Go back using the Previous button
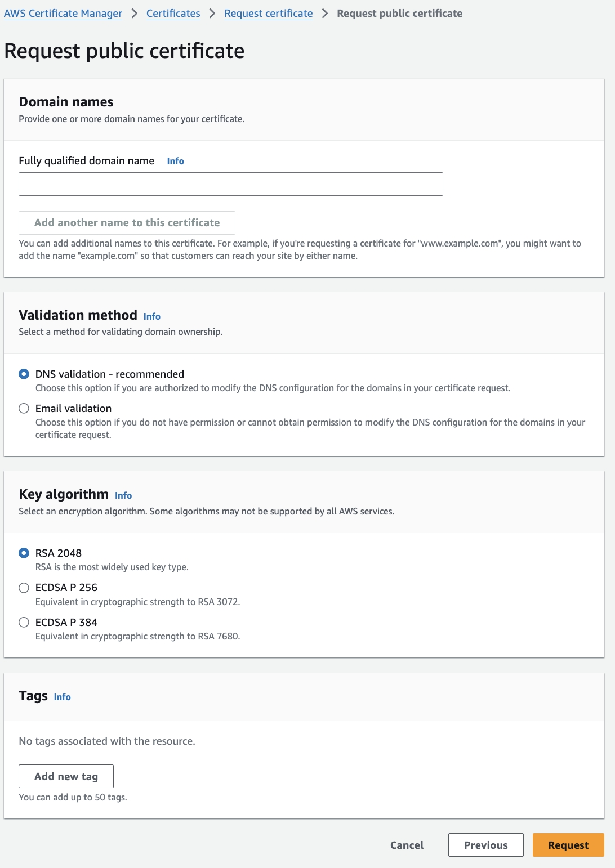 (x=485, y=845)
